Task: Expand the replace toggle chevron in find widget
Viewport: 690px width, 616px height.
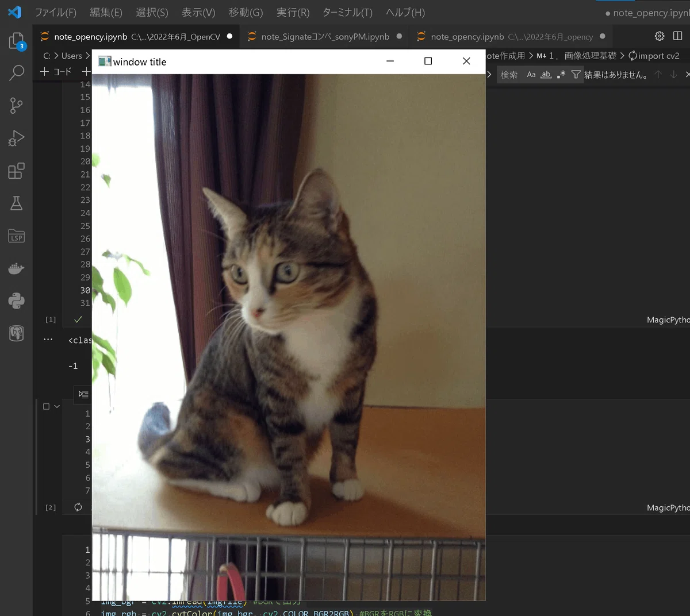Action: (489, 74)
